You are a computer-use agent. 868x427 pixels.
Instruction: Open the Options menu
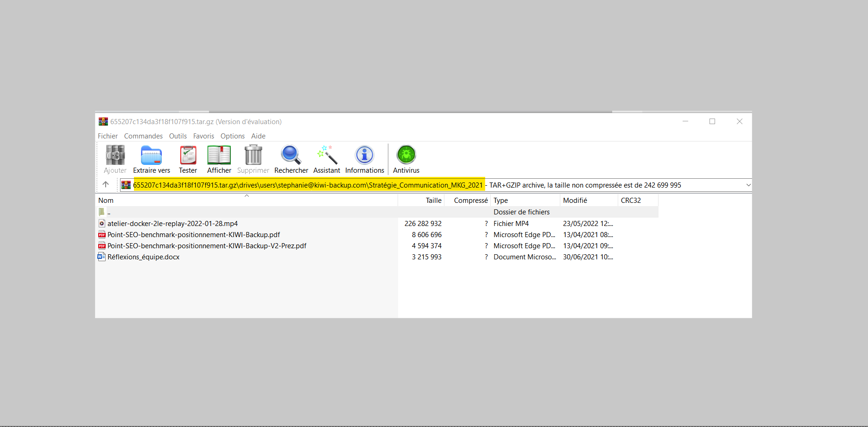[233, 136]
